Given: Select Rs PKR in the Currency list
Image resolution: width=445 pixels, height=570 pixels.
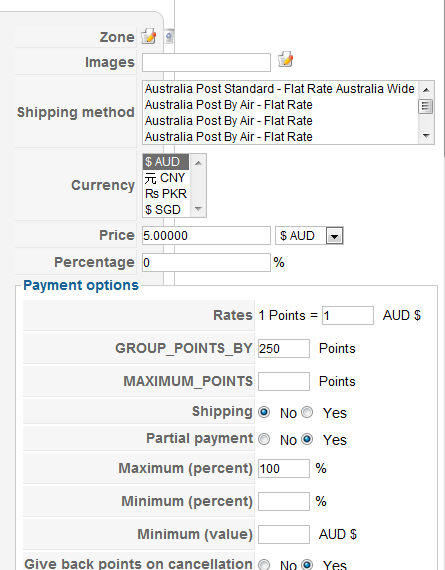Looking at the screenshot, I should (x=165, y=194).
